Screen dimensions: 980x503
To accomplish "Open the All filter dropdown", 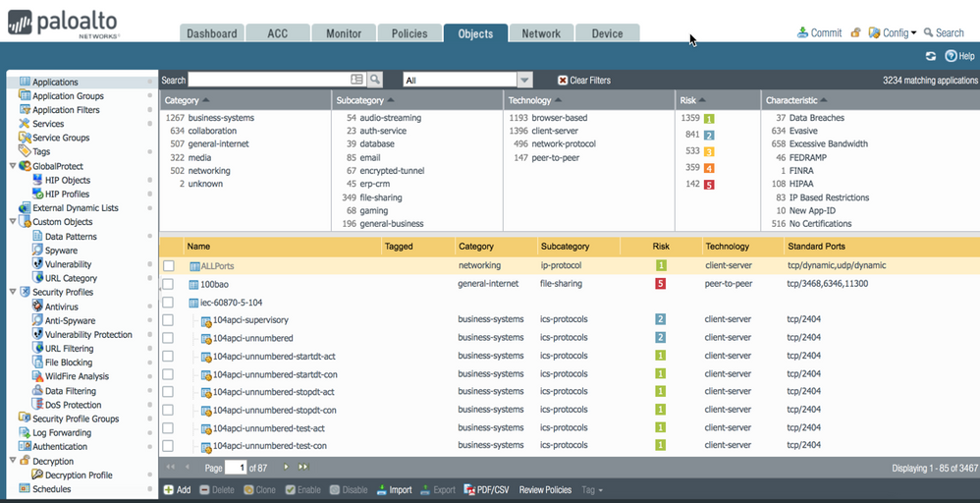I will pyautogui.click(x=524, y=81).
